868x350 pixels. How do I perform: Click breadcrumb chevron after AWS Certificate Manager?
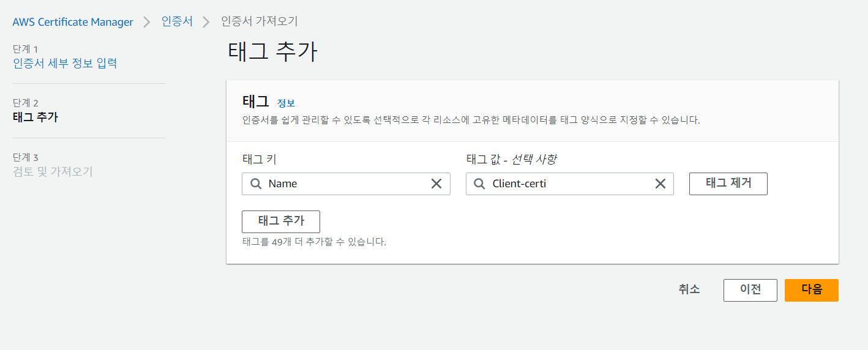tap(147, 22)
